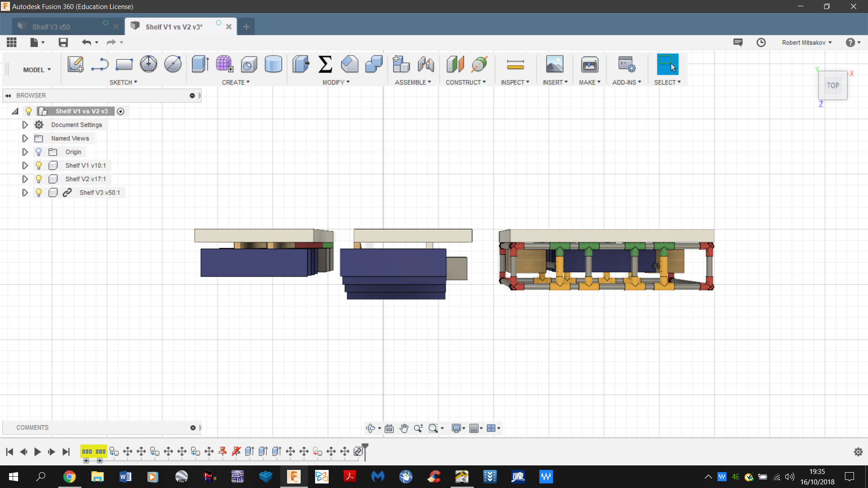868x488 pixels.
Task: Open the Job Status clock icon
Action: 761,42
